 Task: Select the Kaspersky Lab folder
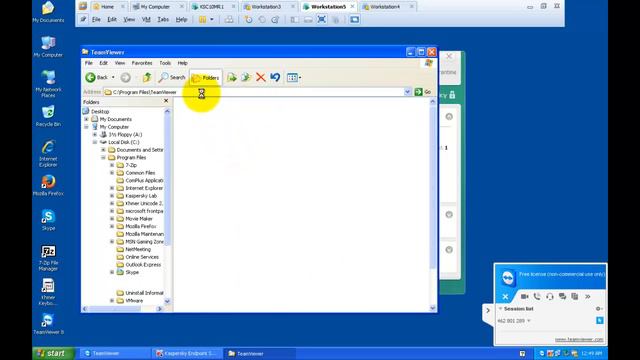141,196
